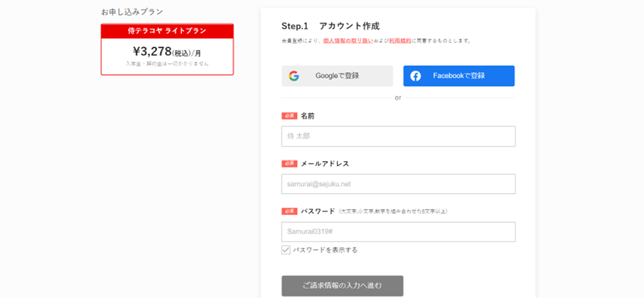This screenshot has height=298, width=644.
Task: Click the お申し込みプラン heading
Action: pos(132,12)
